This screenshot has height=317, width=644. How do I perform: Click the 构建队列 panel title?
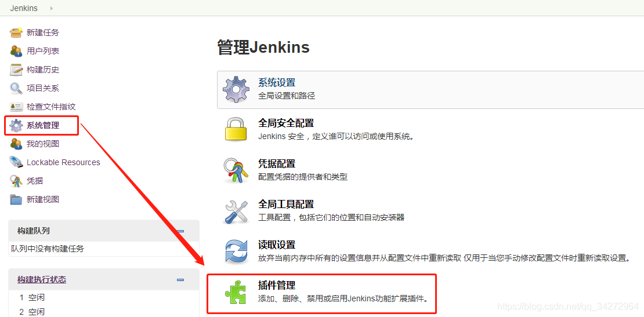(33, 231)
